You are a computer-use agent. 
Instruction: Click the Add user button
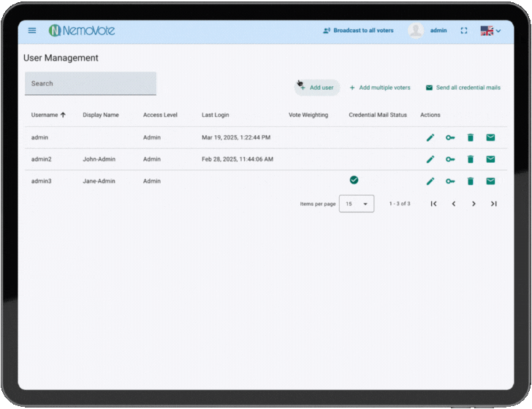coord(317,88)
